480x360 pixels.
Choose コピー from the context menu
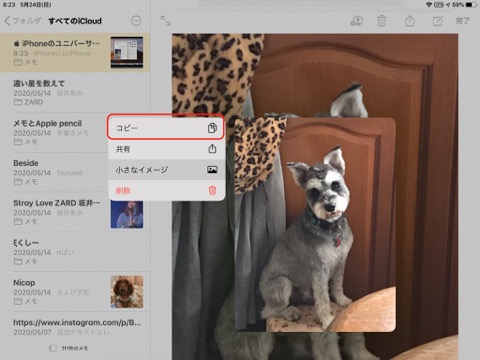(x=166, y=128)
